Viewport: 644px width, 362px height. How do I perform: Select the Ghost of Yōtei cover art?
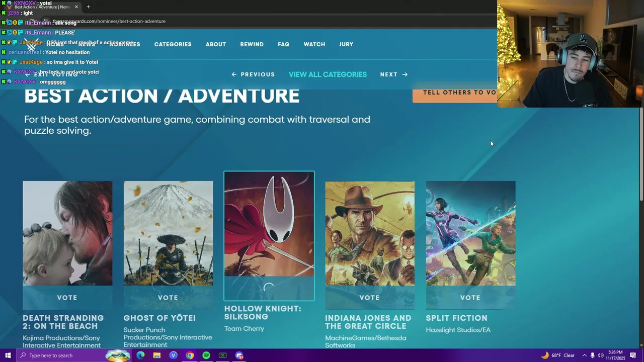click(168, 233)
